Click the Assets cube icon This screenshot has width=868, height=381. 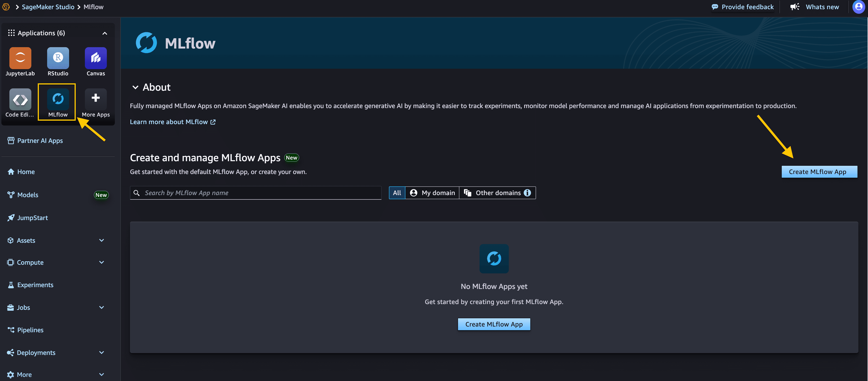11,240
